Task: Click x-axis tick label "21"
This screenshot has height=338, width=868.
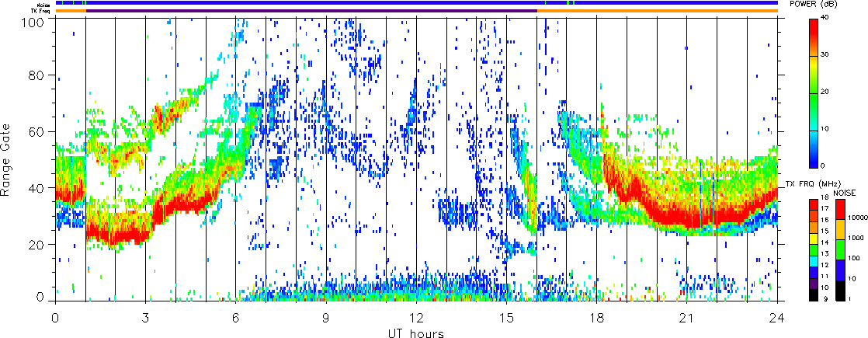Action: coord(687,317)
